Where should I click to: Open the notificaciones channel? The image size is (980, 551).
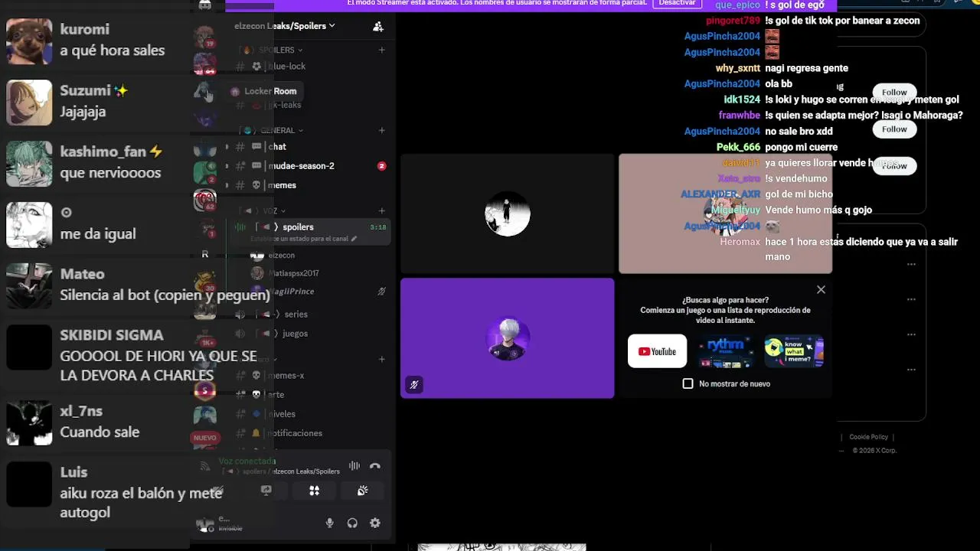coord(309,433)
